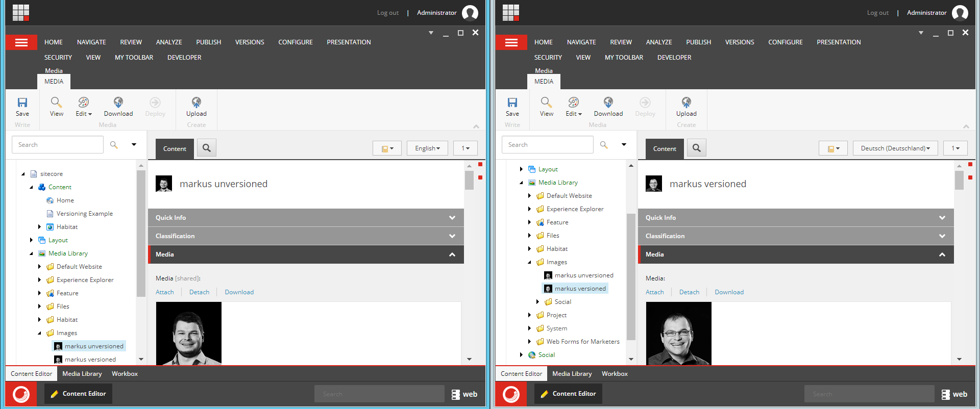Click Log out in left window
980x409 pixels.
388,13
